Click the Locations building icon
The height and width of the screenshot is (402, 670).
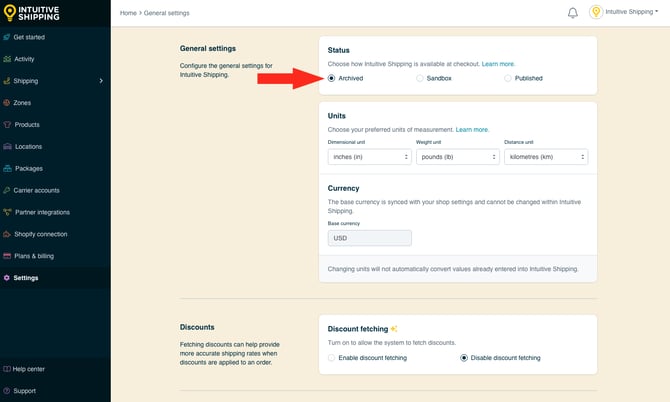(x=7, y=147)
